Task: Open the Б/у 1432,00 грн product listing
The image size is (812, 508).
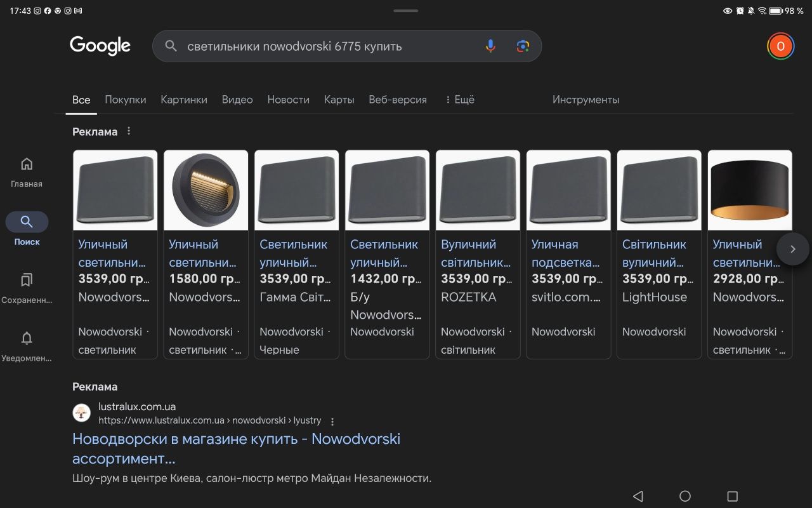Action: pyautogui.click(x=387, y=254)
